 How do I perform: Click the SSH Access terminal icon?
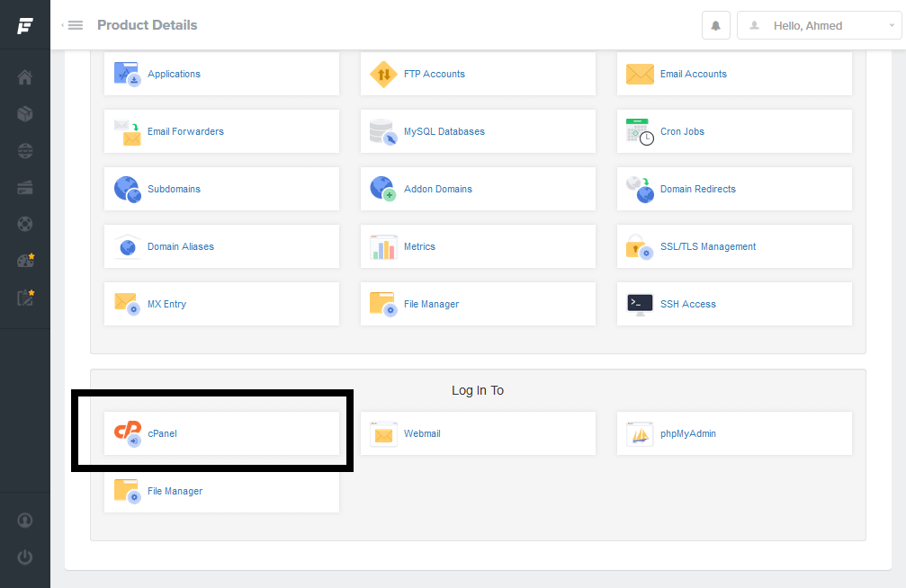coord(640,304)
